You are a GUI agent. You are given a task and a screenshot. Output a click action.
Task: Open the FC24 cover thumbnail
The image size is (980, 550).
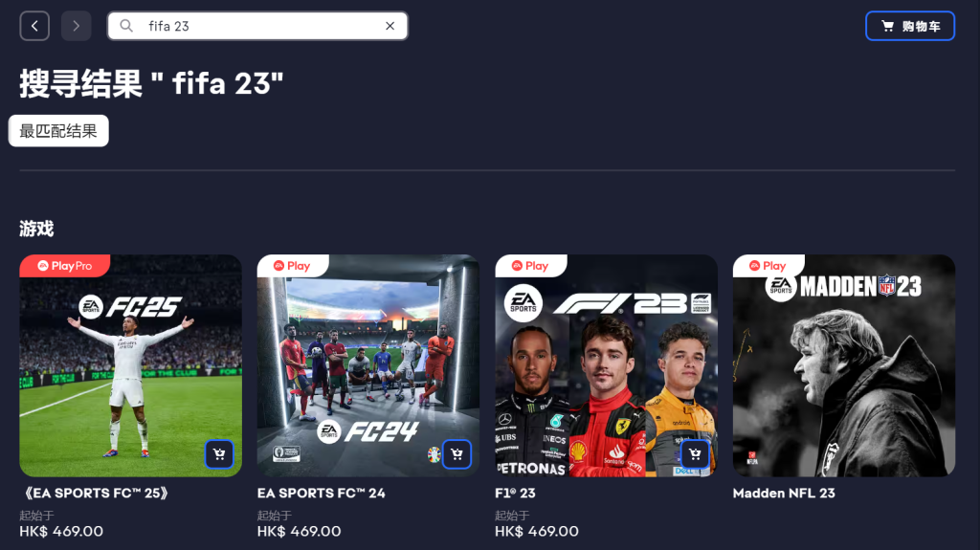point(368,365)
